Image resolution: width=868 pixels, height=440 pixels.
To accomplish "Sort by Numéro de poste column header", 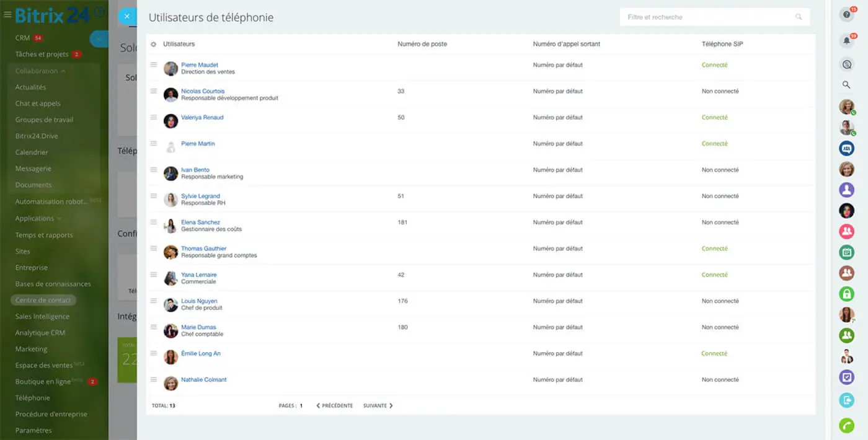I will 422,44.
